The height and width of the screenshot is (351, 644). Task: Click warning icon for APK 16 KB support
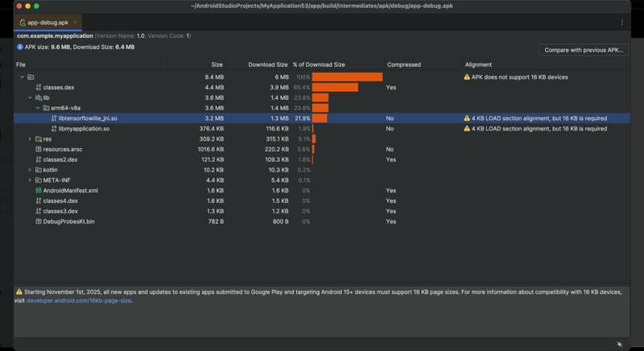pos(467,76)
